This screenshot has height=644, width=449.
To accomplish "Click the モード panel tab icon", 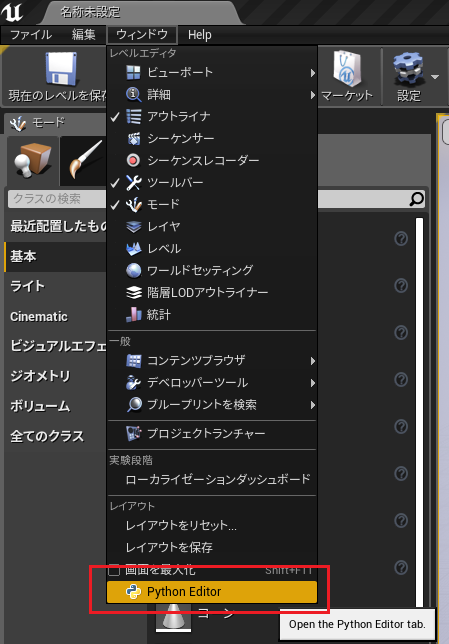I will tap(18, 123).
